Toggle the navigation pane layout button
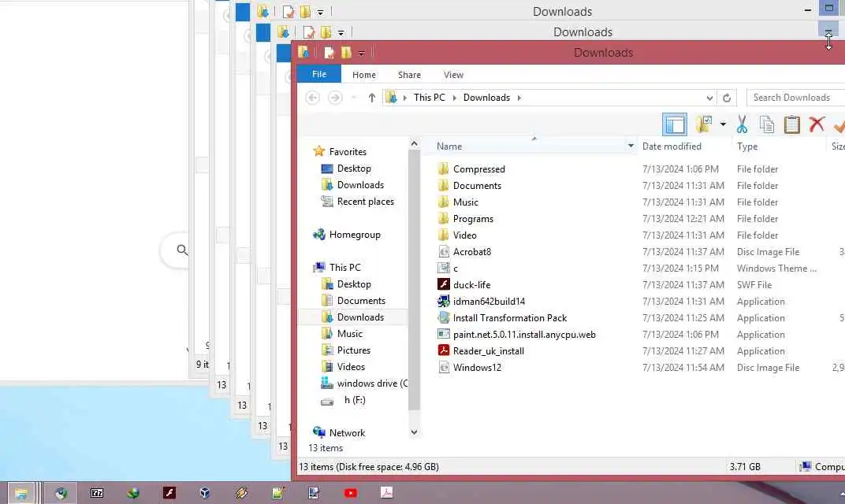The width and height of the screenshot is (845, 504). click(x=674, y=124)
